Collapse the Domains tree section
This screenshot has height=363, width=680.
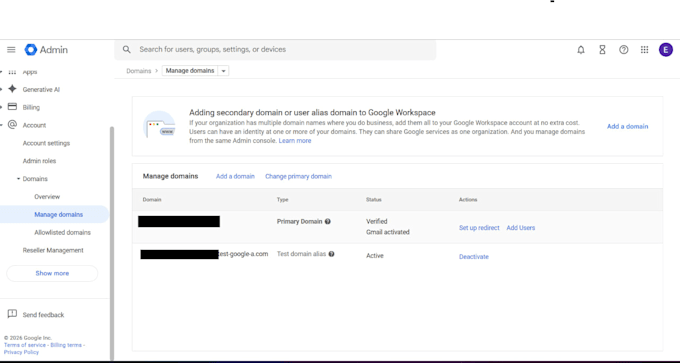tap(19, 179)
